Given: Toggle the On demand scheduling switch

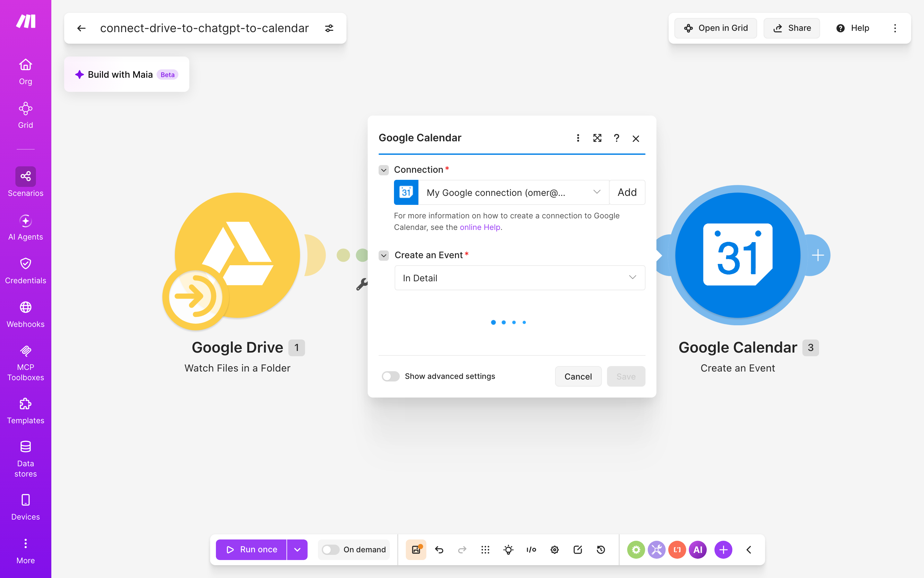Looking at the screenshot, I should (x=331, y=550).
